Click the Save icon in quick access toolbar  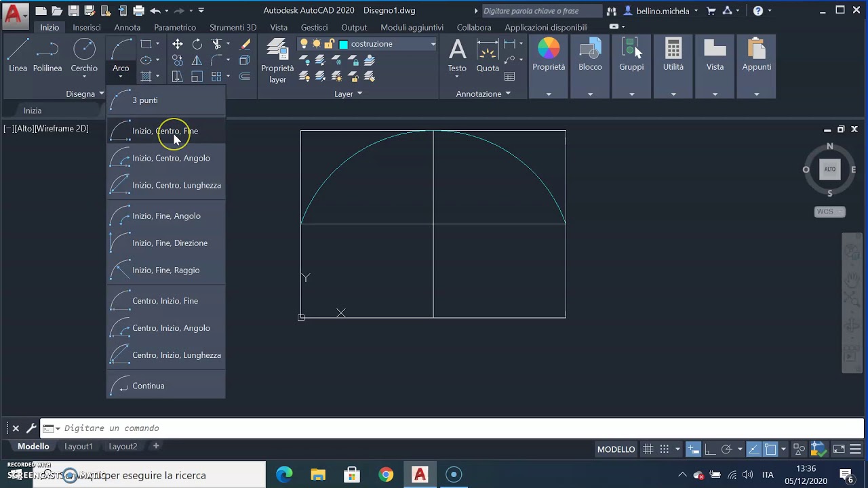click(x=73, y=11)
